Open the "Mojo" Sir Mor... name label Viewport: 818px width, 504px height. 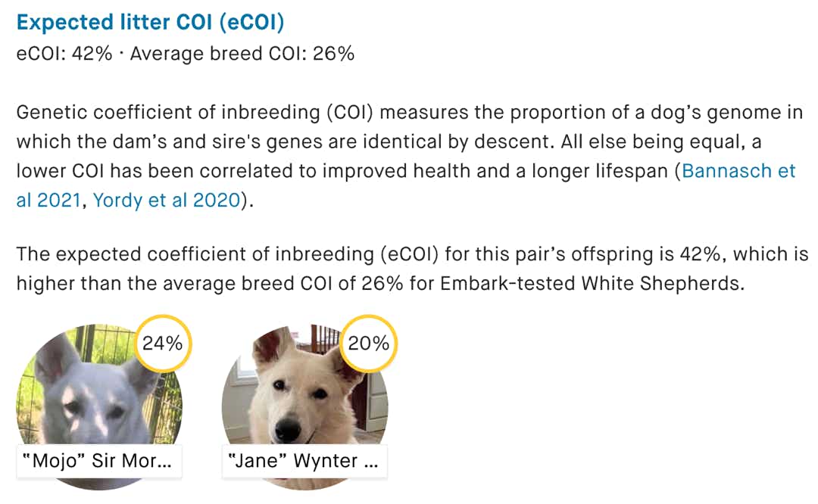[99, 461]
